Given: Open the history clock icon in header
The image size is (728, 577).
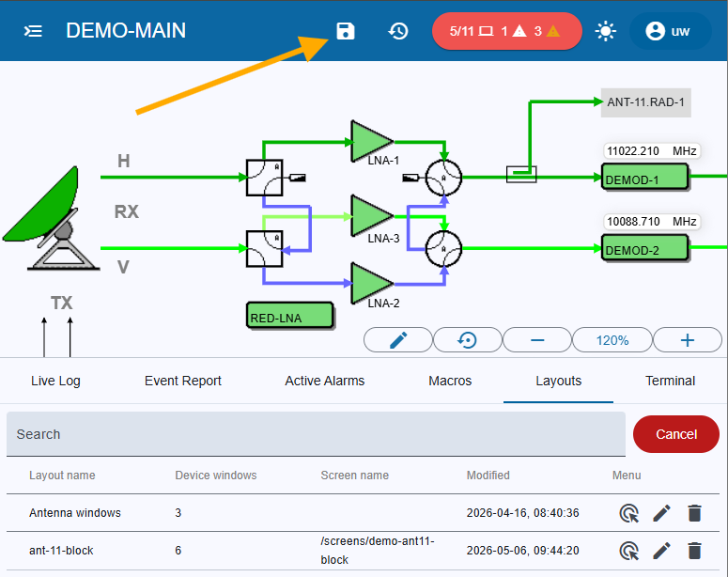Looking at the screenshot, I should point(398,31).
